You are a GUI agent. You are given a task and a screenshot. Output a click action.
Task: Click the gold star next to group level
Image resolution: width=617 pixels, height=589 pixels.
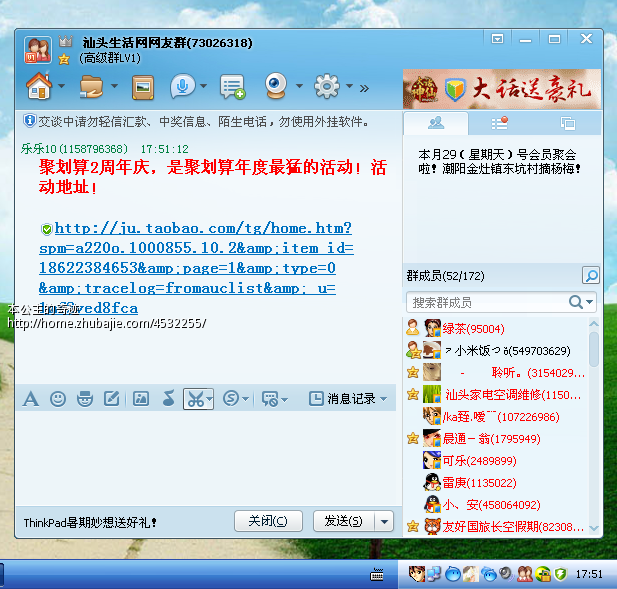(64, 59)
